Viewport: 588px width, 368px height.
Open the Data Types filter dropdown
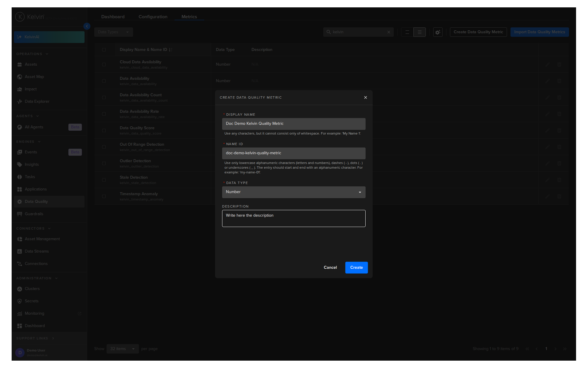click(x=114, y=32)
